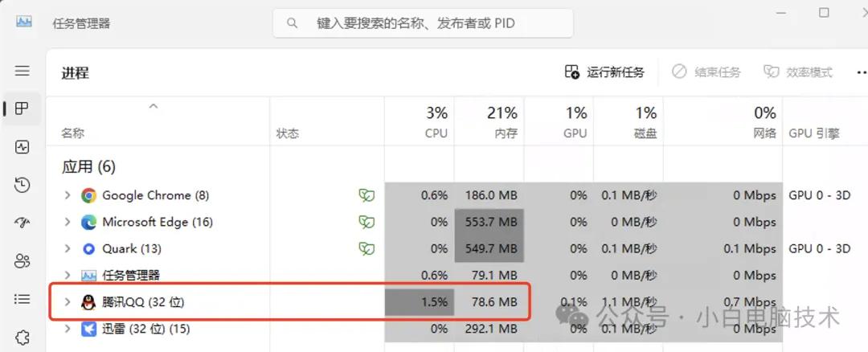The width and height of the screenshot is (868, 352).
Task: Click the 549.7 MB memory cell
Action: (489, 248)
